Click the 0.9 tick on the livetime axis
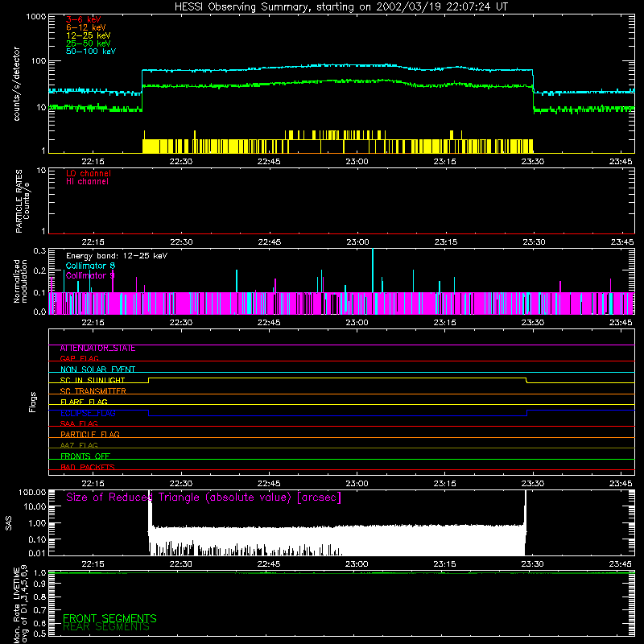This screenshot has width=644, height=644. [x=39, y=584]
